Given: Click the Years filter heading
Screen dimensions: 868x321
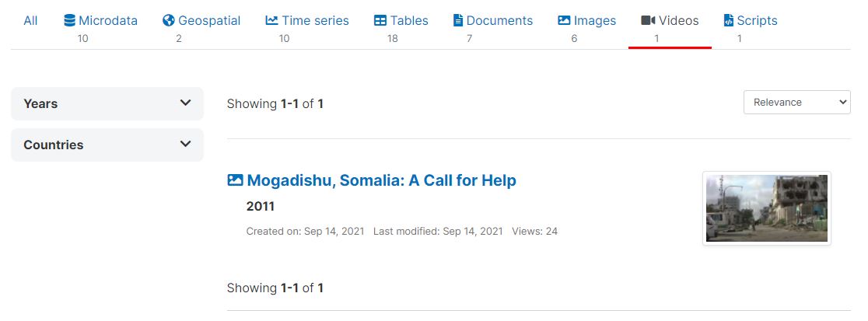Looking at the screenshot, I should pos(40,103).
